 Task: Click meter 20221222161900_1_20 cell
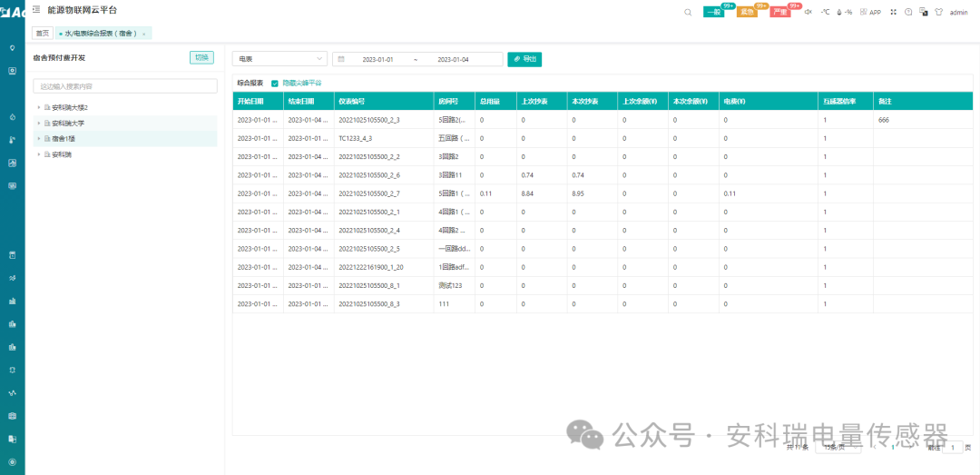(384, 268)
